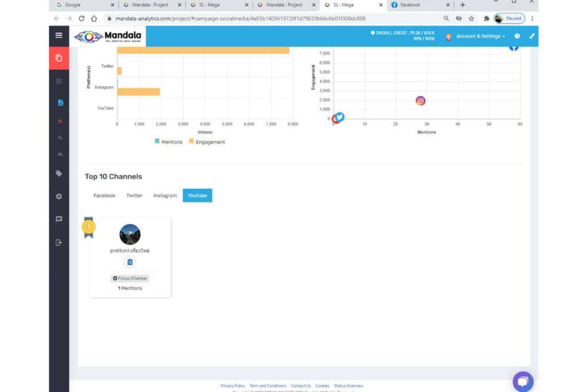Screen dimensions: 588x392
Task: Open the browser extensions puzzle icon
Action: pyautogui.click(x=486, y=18)
